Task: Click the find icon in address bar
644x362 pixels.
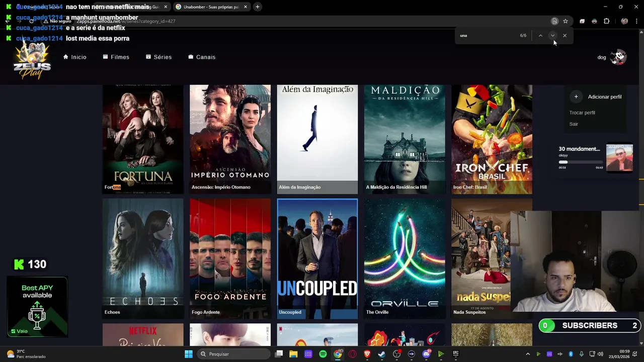Action: pos(554,21)
